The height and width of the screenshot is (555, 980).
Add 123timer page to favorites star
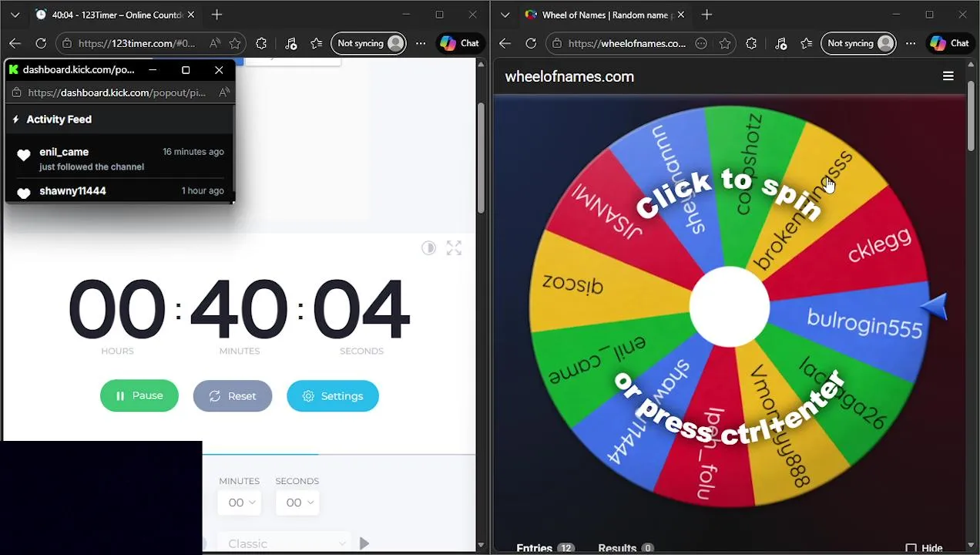point(235,44)
